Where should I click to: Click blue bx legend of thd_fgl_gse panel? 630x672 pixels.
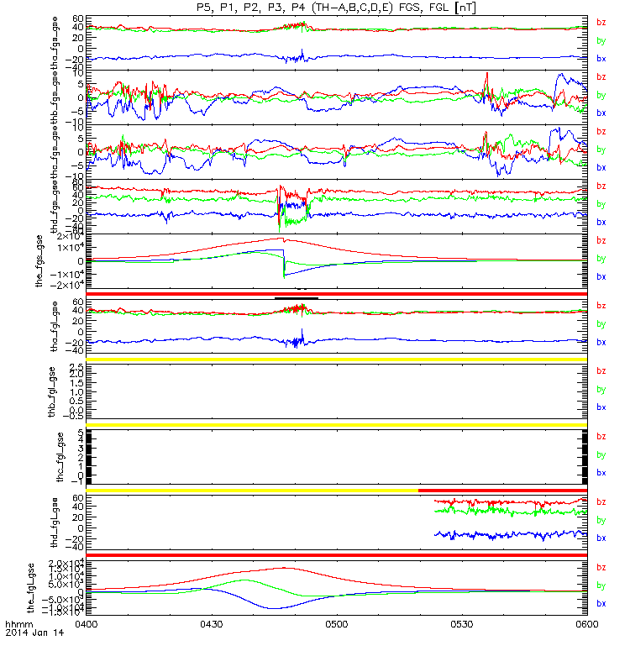pyautogui.click(x=601, y=538)
